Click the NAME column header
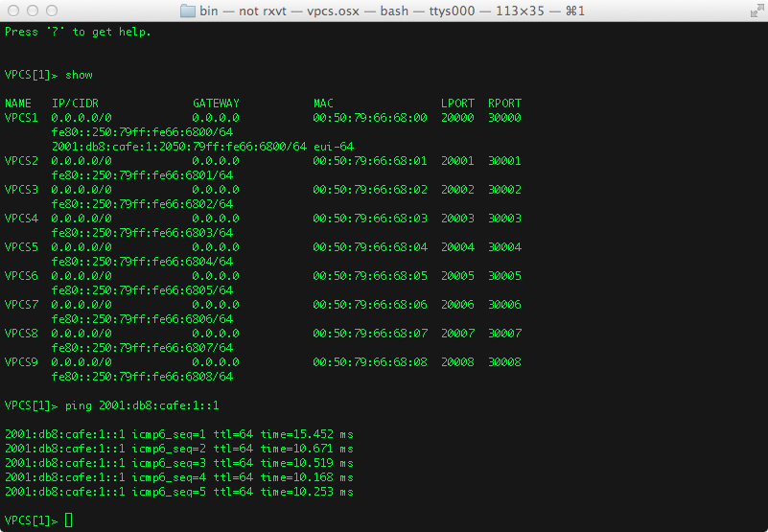Screen dimensions: 768x532 click(18, 104)
